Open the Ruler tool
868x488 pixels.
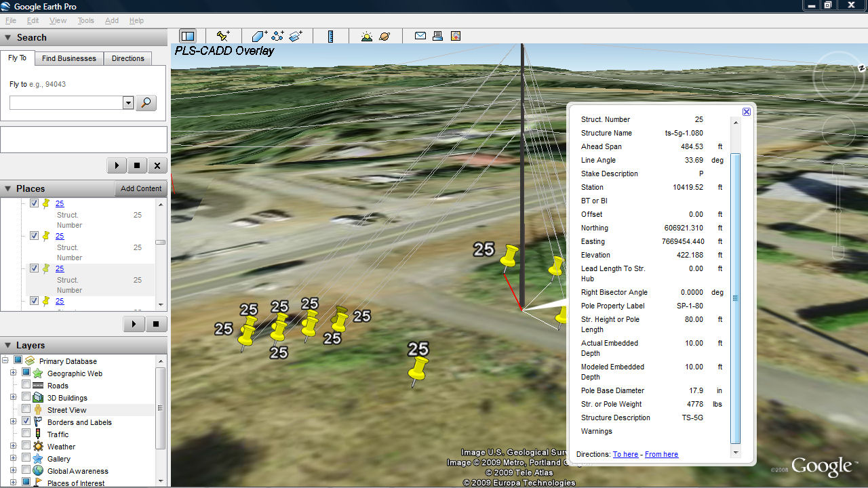coord(331,36)
